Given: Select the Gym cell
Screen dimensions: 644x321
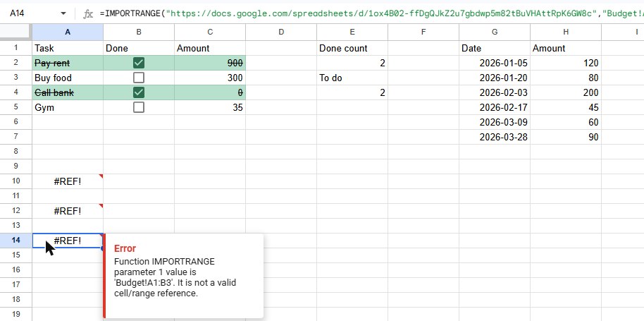Looking at the screenshot, I should tap(68, 107).
